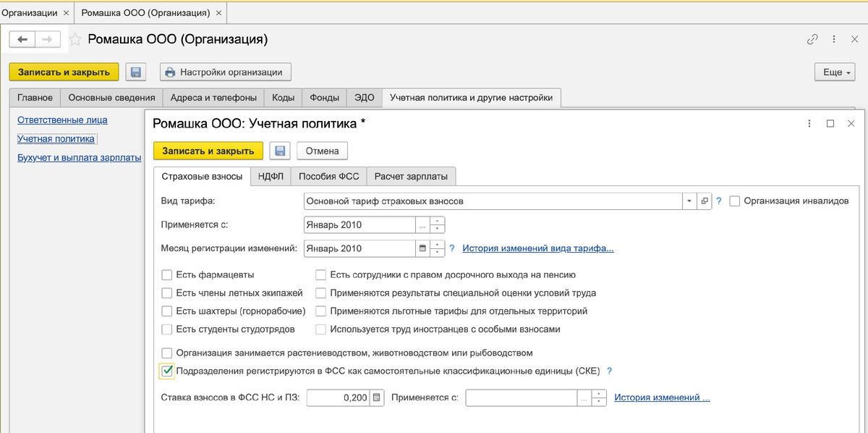Select Страховые взносы tab
Viewport: 868px width, 433px height.
pos(202,176)
